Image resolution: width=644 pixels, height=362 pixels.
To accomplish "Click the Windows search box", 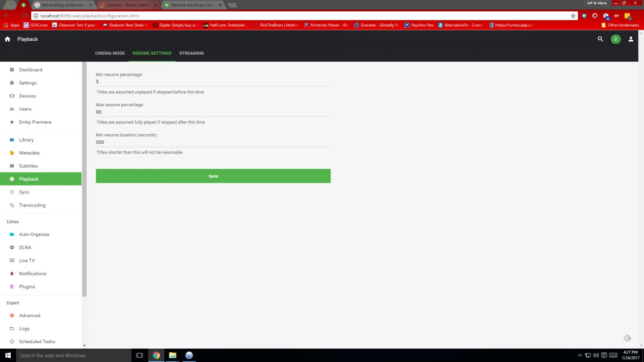I will (74, 355).
